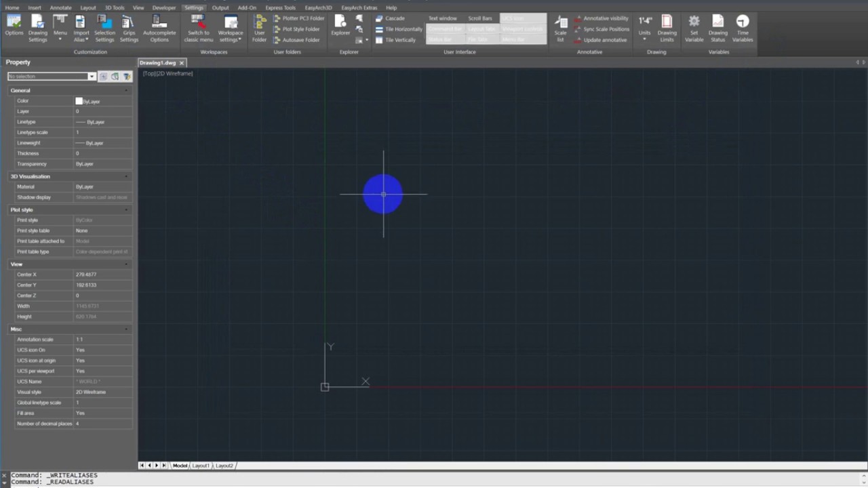
Task: Open Drawing Status
Action: click(x=718, y=28)
